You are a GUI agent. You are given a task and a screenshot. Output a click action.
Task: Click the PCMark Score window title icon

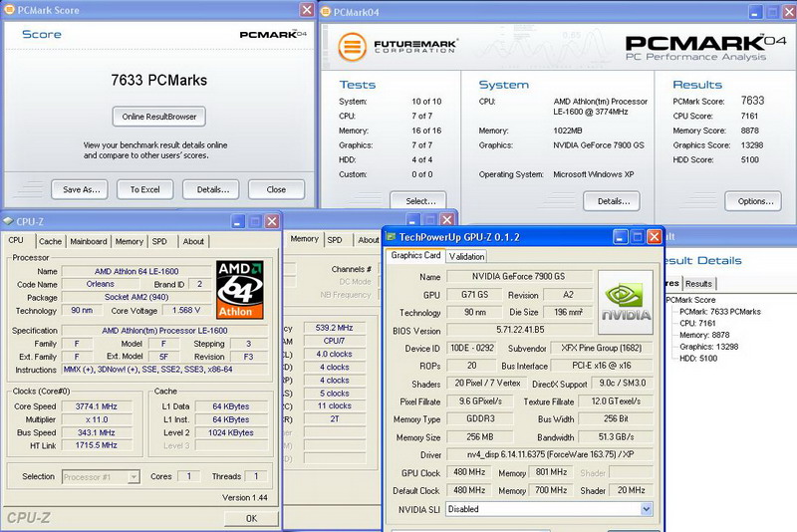coord(9,10)
